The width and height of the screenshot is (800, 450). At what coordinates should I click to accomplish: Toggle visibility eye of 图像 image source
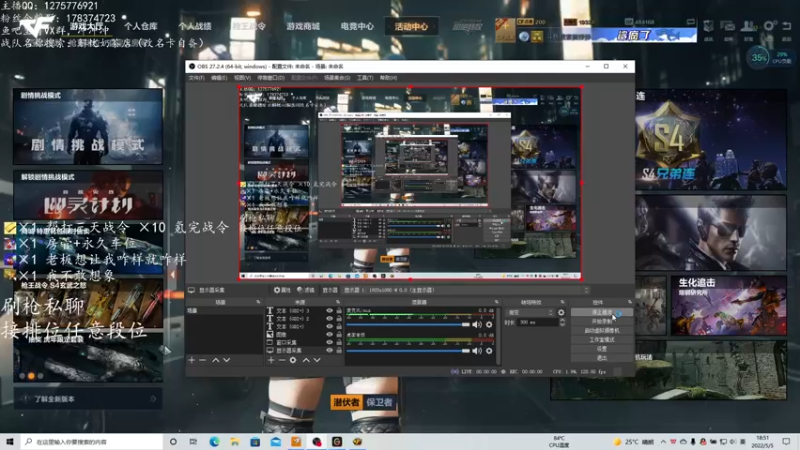[330, 334]
